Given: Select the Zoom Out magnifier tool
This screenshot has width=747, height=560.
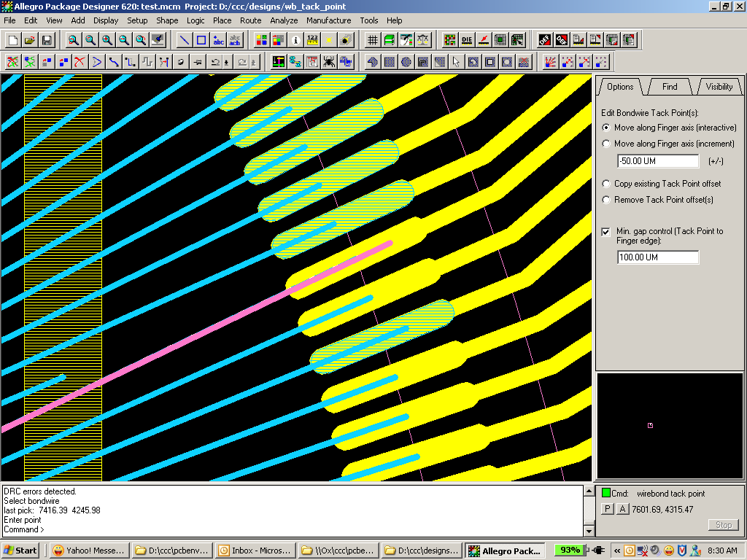Looking at the screenshot, I should [x=124, y=40].
